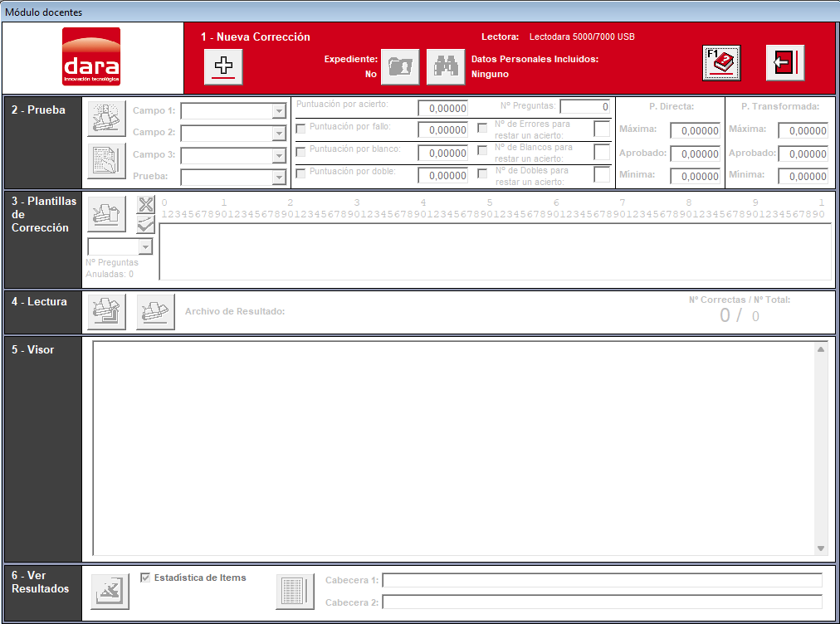Click the Lectura scanner read icon
The image size is (840, 624).
tap(106, 311)
